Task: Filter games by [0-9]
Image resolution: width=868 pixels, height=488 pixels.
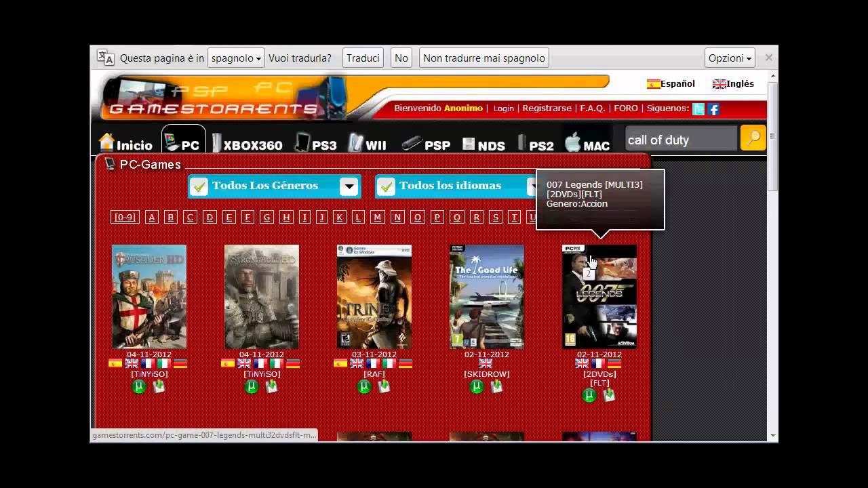Action: [124, 217]
